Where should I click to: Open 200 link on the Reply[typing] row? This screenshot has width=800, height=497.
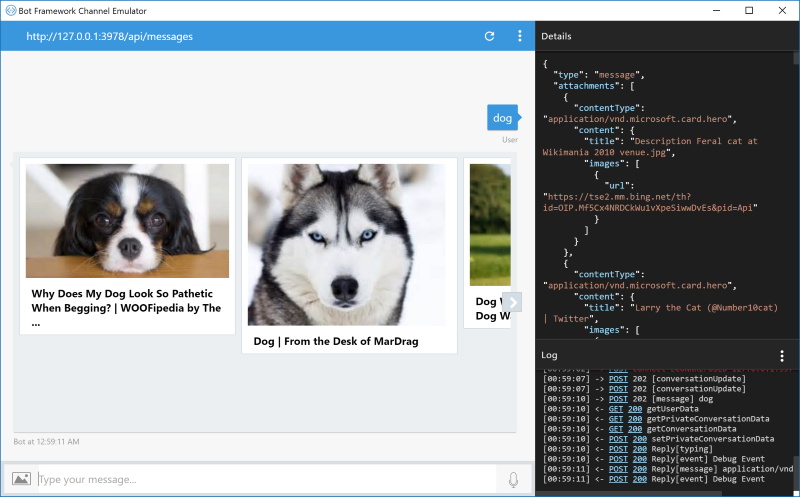640,449
